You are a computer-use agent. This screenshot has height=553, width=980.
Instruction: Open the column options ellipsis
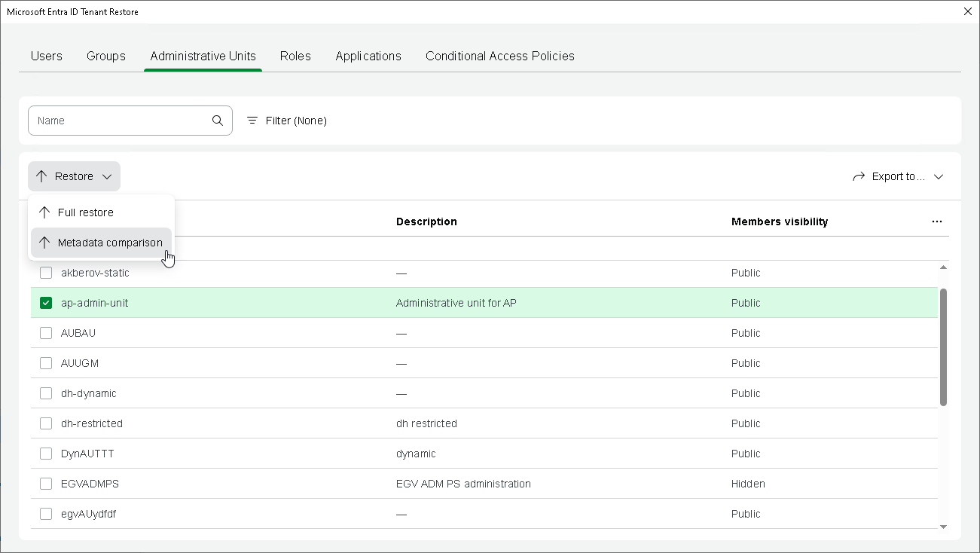[x=936, y=222]
